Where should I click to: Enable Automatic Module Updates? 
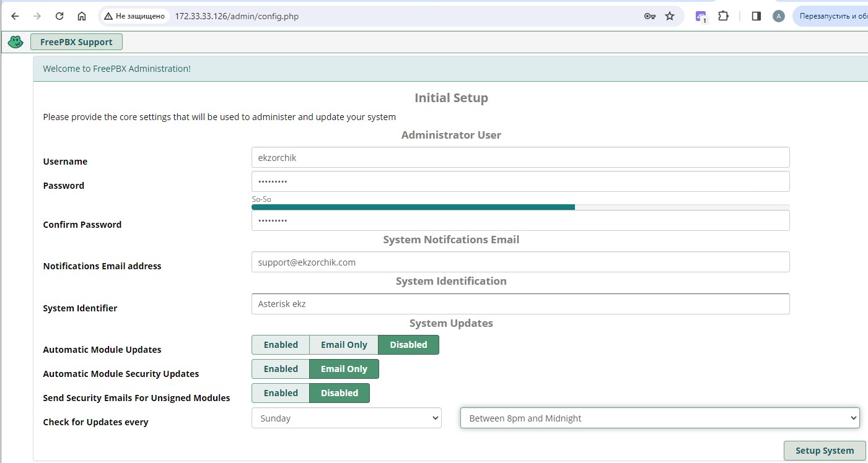[281, 345]
